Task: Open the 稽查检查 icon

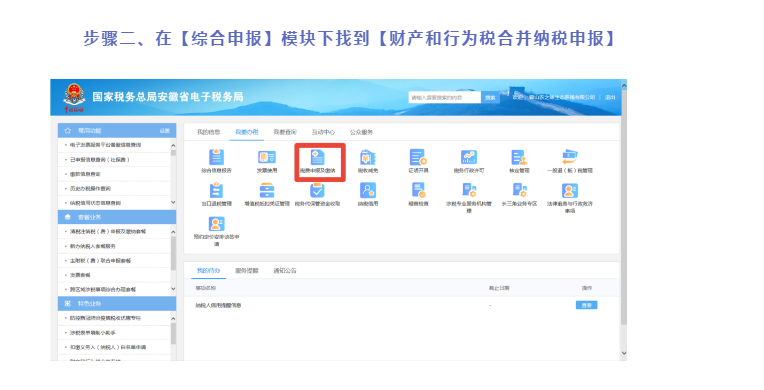Action: coord(418,190)
